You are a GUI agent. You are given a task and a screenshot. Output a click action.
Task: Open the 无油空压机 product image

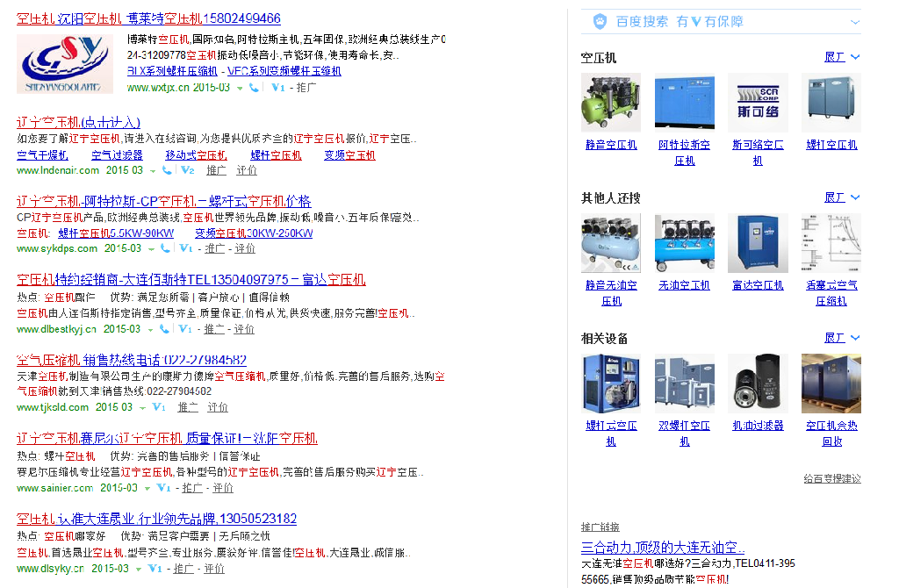click(685, 243)
